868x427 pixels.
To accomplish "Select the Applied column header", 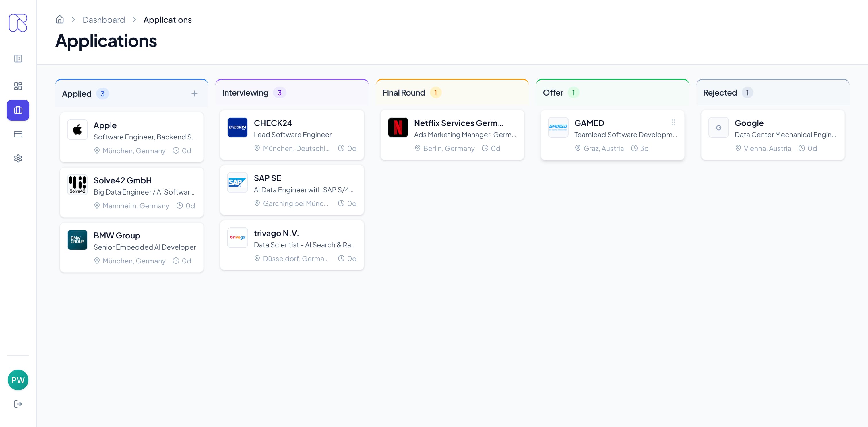I will pos(132,93).
